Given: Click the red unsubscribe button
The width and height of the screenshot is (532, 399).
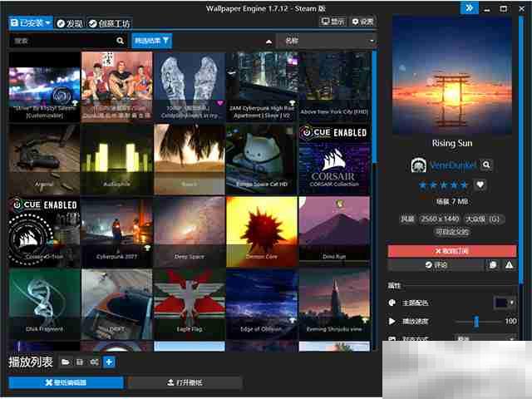Looking at the screenshot, I should [x=452, y=251].
